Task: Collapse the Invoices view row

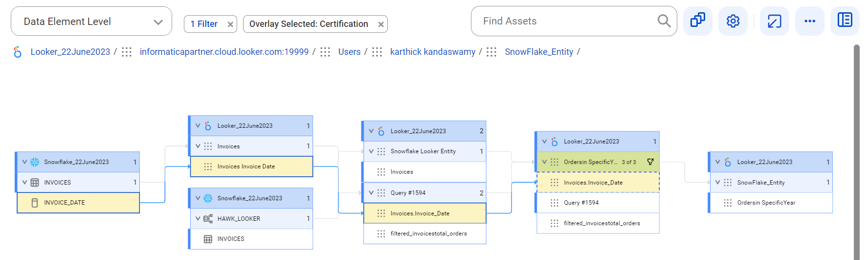Action: pos(198,146)
